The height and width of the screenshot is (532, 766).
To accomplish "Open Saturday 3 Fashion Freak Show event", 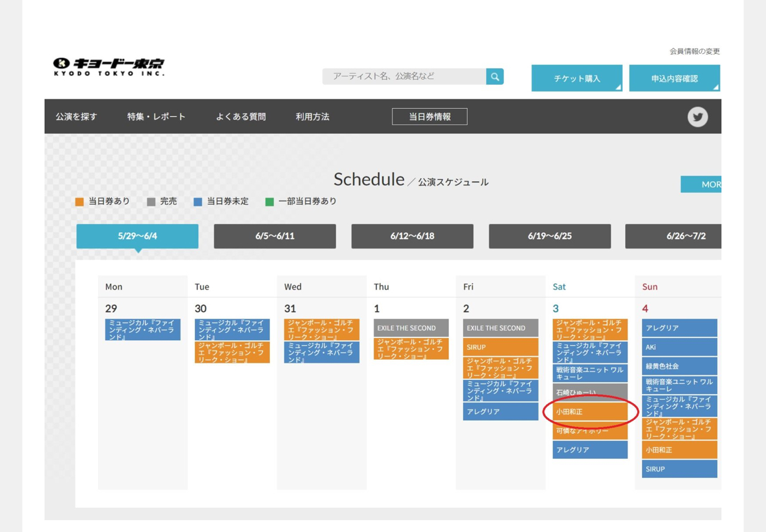I will click(590, 330).
